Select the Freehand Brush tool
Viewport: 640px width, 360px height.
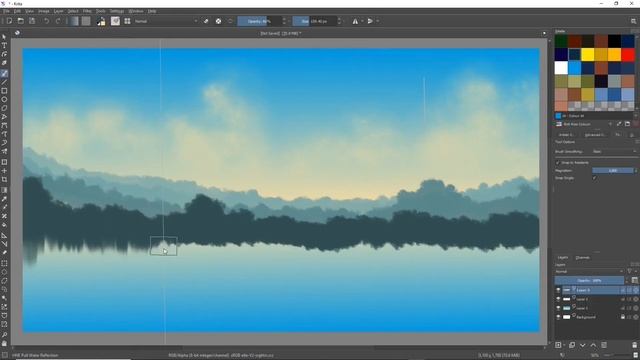click(x=4, y=73)
